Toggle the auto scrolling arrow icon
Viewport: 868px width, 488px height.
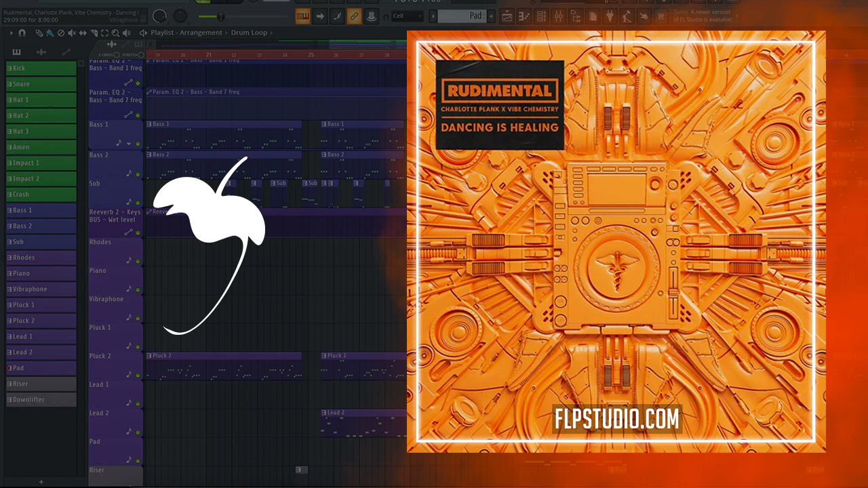pyautogui.click(x=320, y=16)
